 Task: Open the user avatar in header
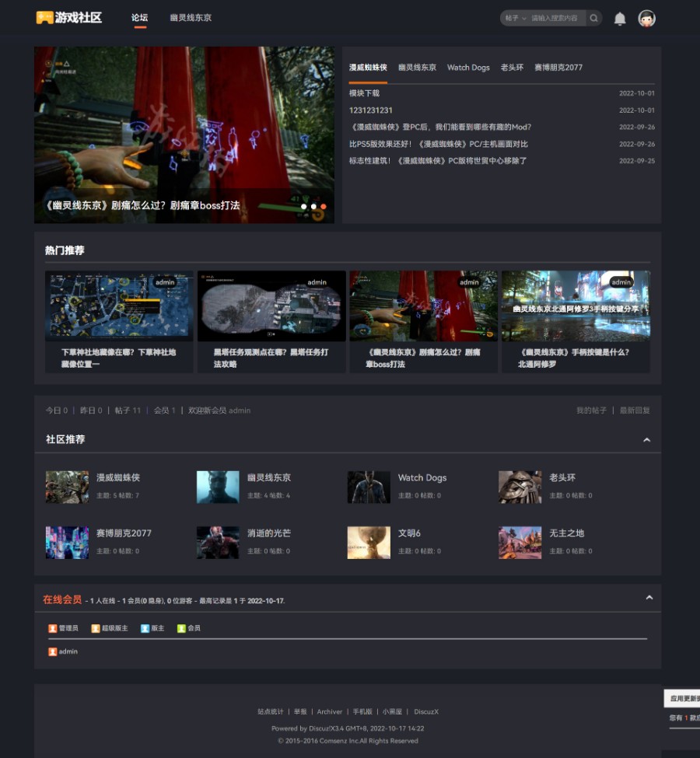[647, 19]
